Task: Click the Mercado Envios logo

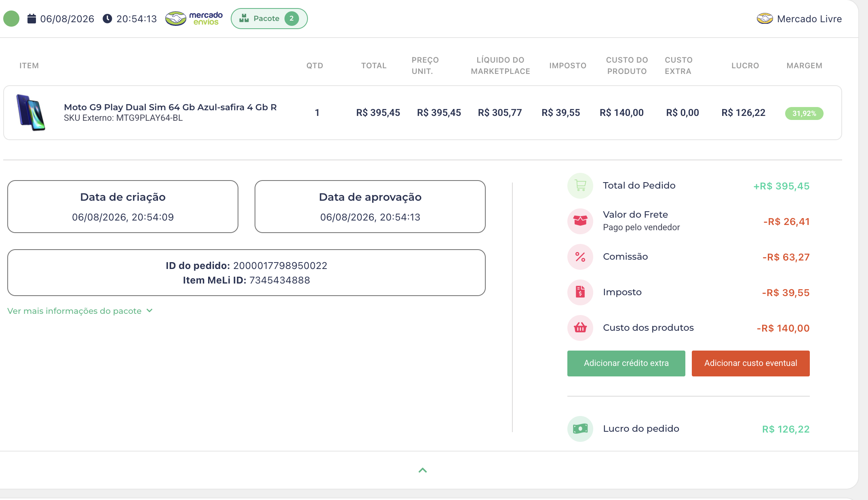Action: 194,19
